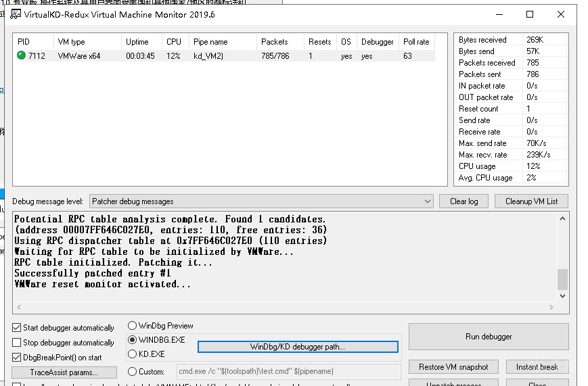Click the IN packet rate label
Screen dimensions: 588x386
[482, 86]
